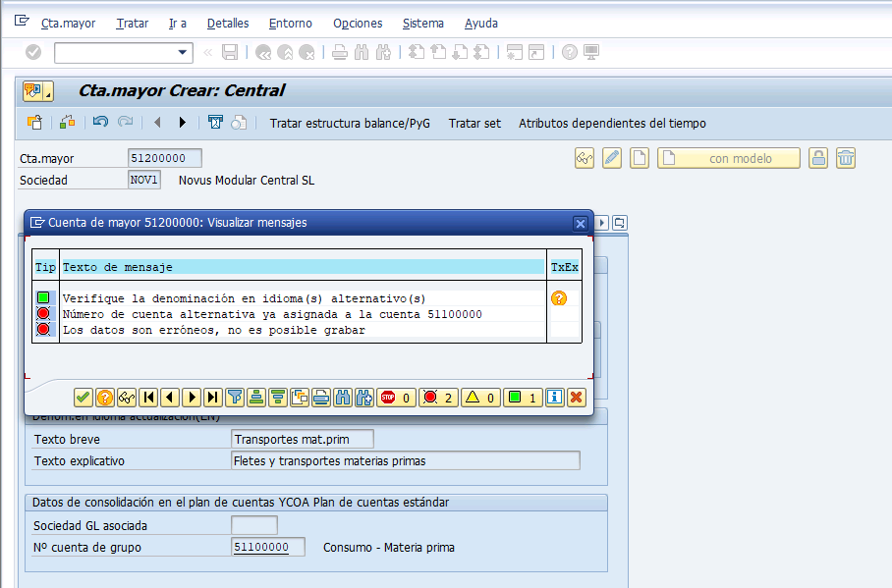Open the services for object button

pos(38,91)
